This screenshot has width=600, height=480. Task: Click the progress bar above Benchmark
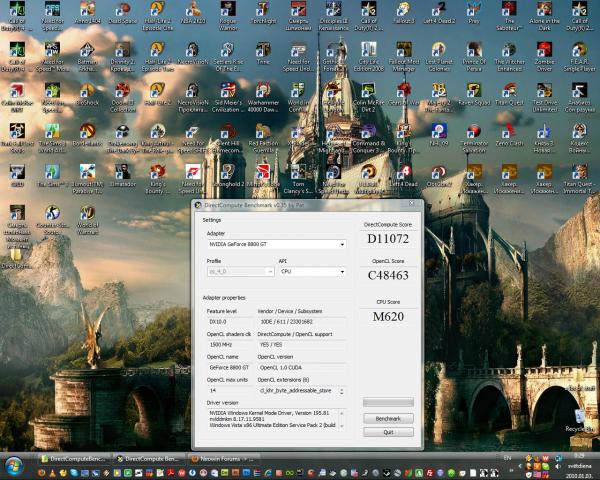388,402
